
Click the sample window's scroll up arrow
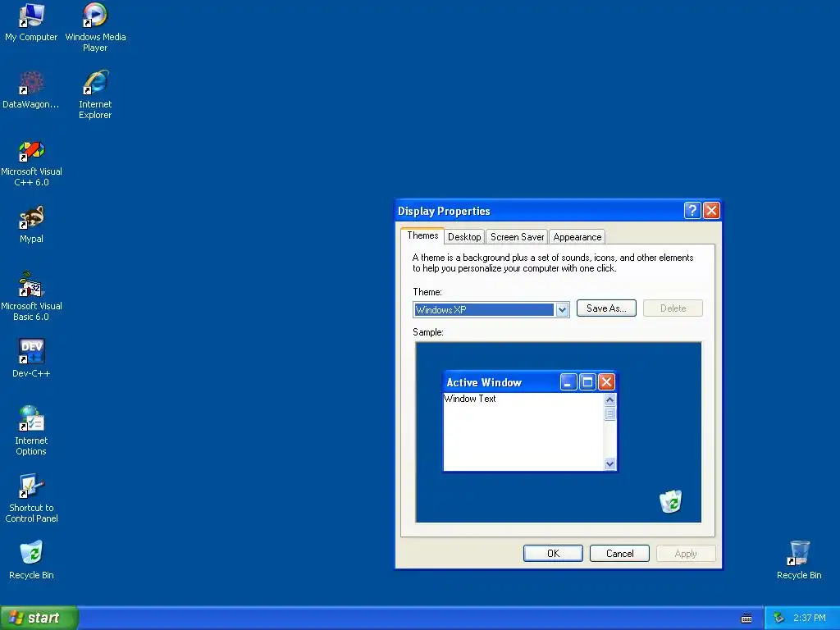(609, 399)
